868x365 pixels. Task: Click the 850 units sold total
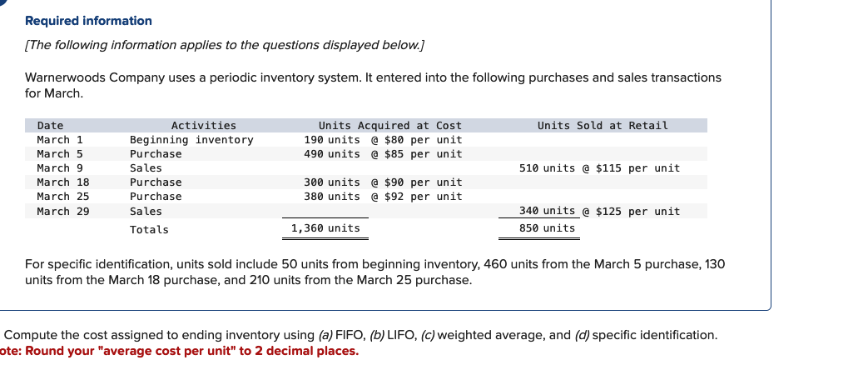click(x=547, y=228)
